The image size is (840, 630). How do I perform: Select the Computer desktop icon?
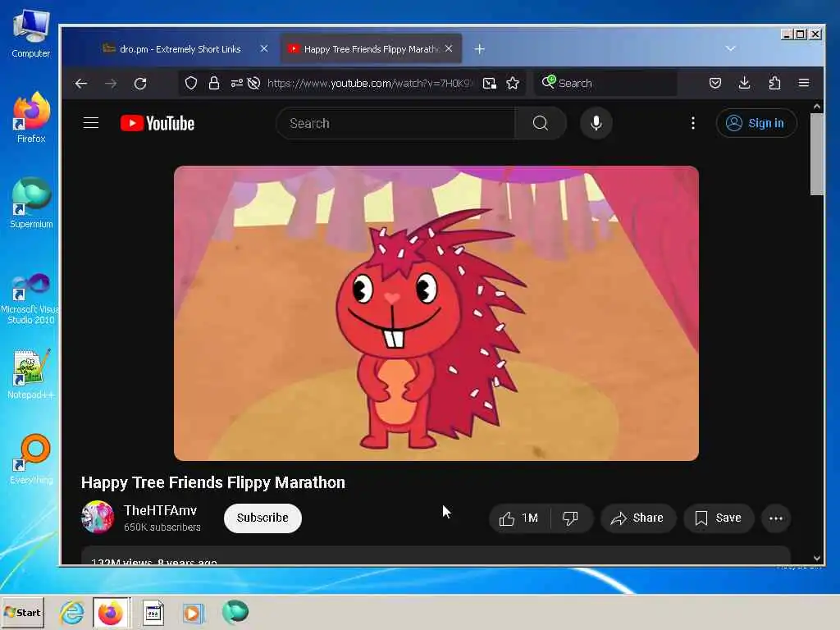coord(31,34)
